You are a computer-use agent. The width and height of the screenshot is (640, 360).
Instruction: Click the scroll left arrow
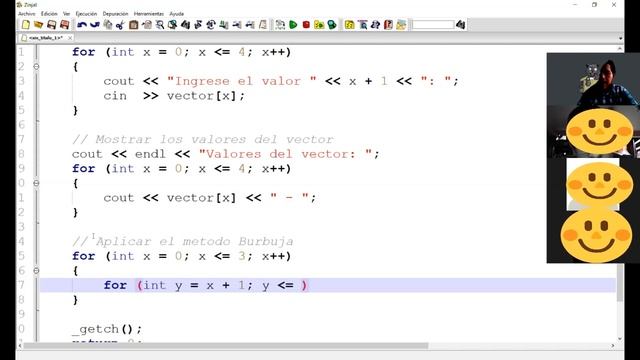pos(20,346)
